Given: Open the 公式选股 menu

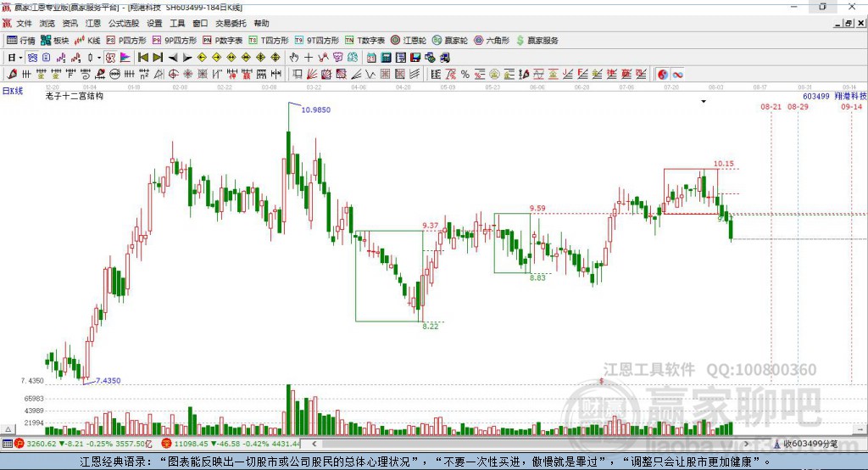Looking at the screenshot, I should [124, 23].
